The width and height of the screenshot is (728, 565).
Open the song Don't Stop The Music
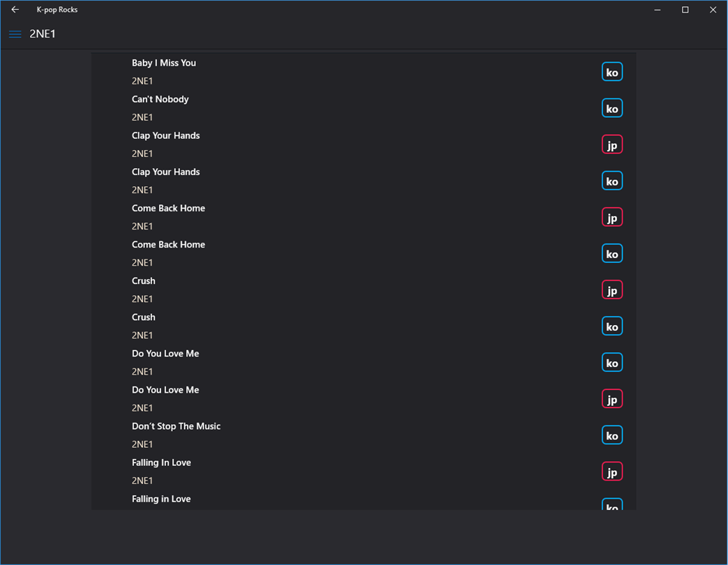coord(176,426)
